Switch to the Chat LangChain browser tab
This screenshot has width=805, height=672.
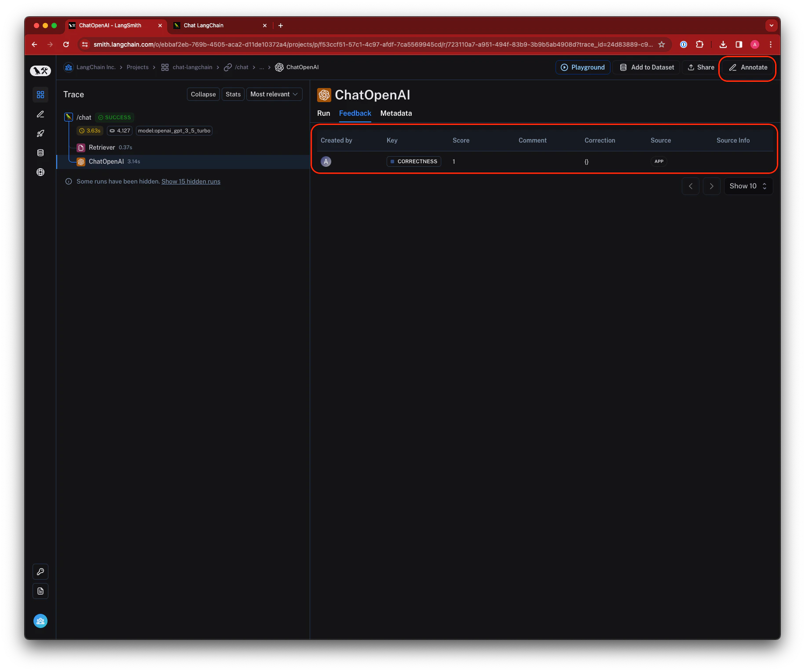coord(220,26)
